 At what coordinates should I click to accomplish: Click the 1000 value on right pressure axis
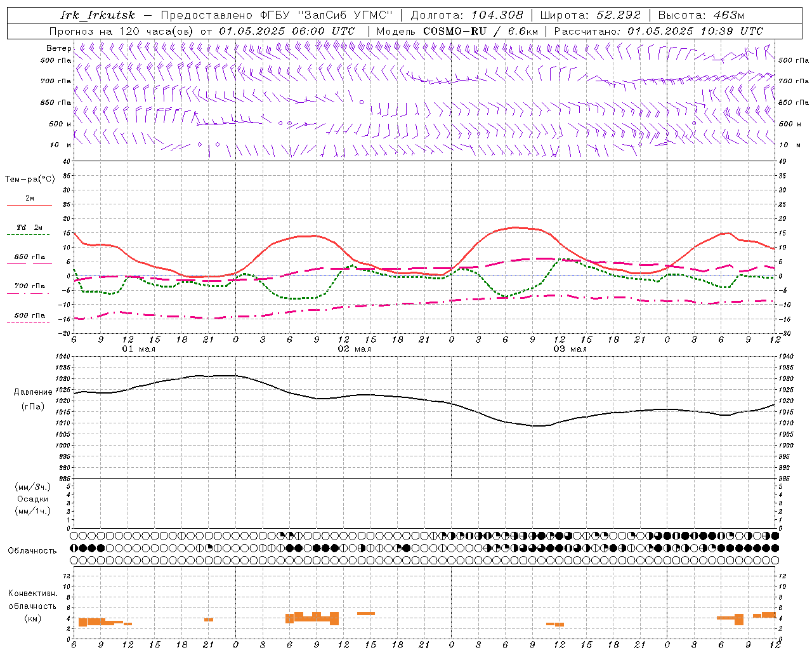pos(785,446)
